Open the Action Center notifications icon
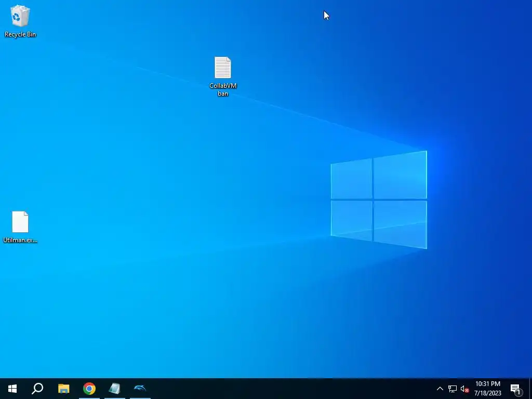The width and height of the screenshot is (532, 399). coord(516,389)
